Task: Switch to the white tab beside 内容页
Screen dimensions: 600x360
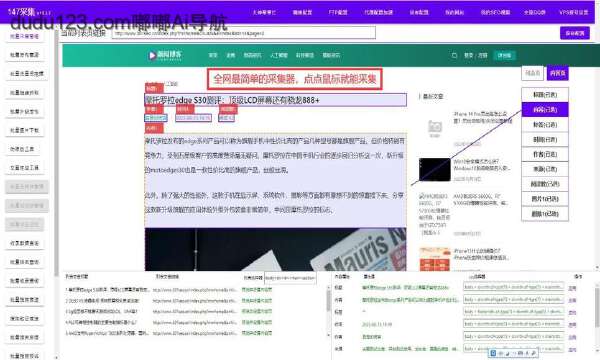Action: pyautogui.click(x=533, y=73)
